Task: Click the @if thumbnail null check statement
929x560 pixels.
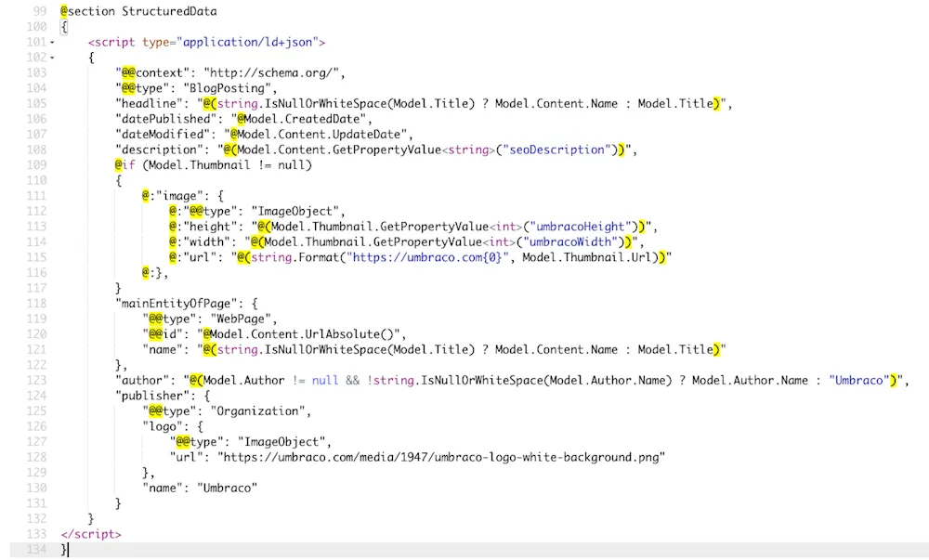Action: pos(214,164)
